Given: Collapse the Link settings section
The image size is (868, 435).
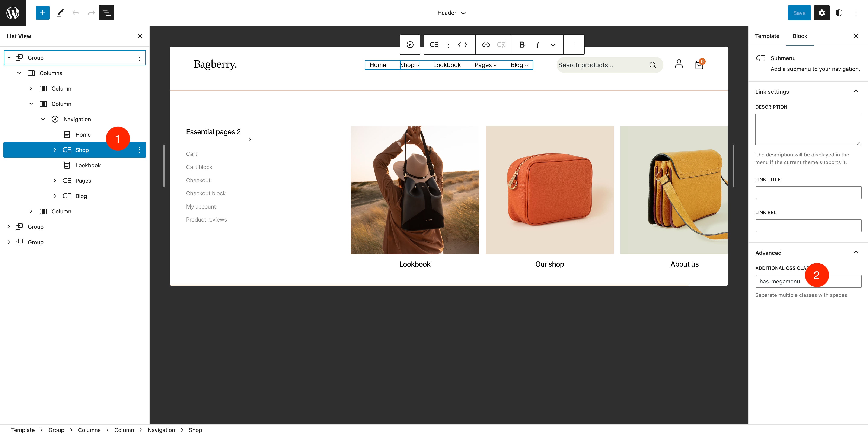Looking at the screenshot, I should click(x=856, y=91).
